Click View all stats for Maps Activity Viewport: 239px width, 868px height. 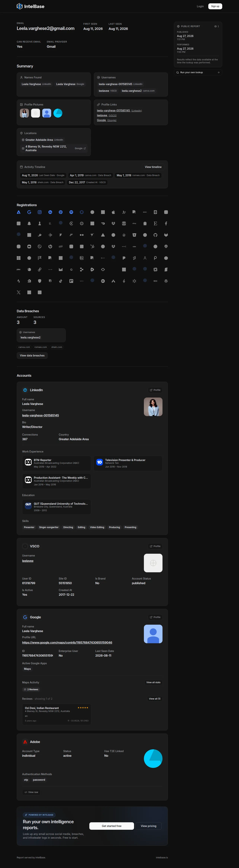153,682
